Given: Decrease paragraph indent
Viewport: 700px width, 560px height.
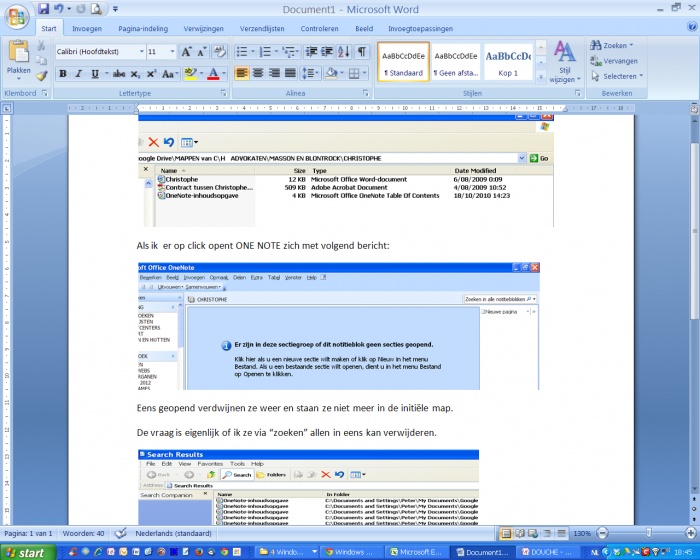Looking at the screenshot, I should [311, 52].
